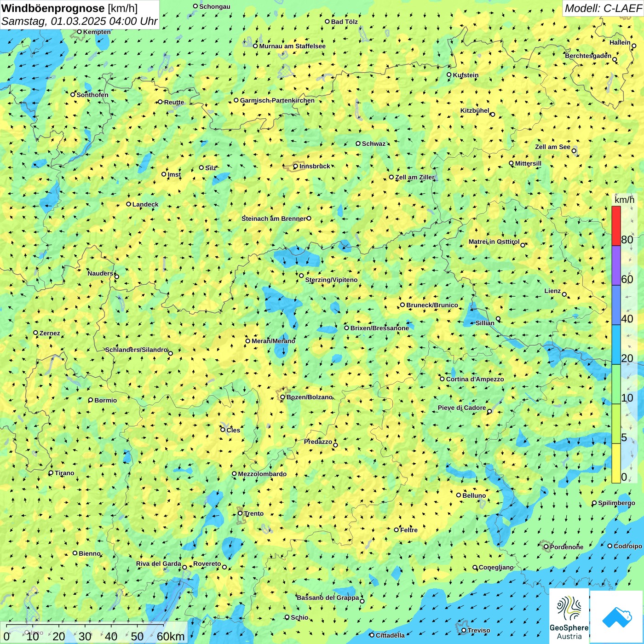Click the 'Codroipo' label

click(628, 546)
